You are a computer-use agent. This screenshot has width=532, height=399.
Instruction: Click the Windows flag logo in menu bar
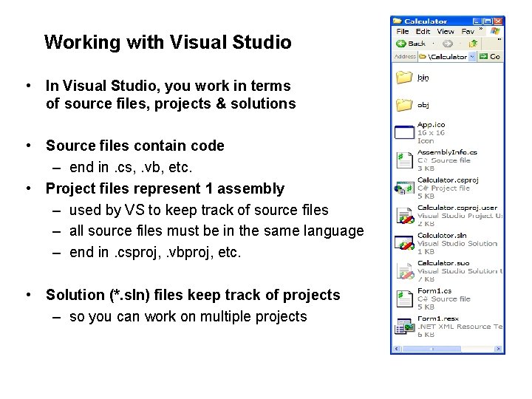click(494, 32)
